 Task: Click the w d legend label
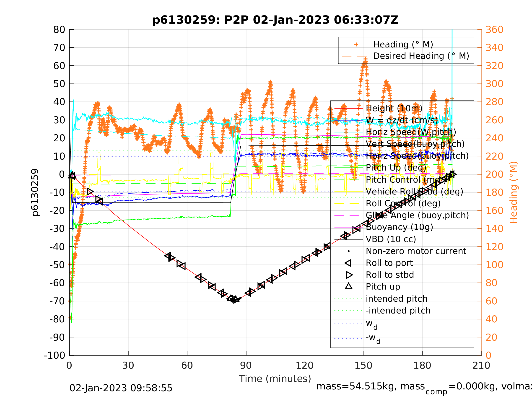[x=372, y=324]
